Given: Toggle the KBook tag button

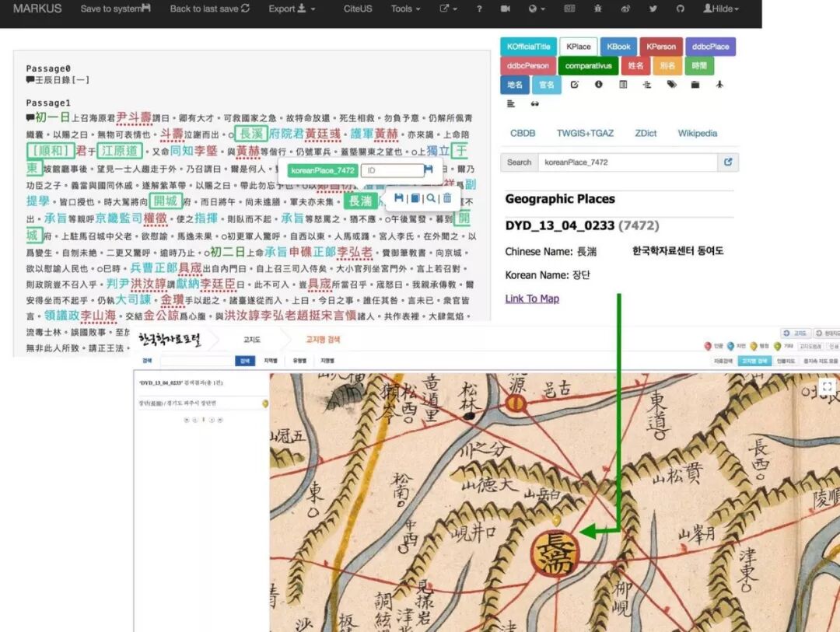Looking at the screenshot, I should tap(618, 47).
